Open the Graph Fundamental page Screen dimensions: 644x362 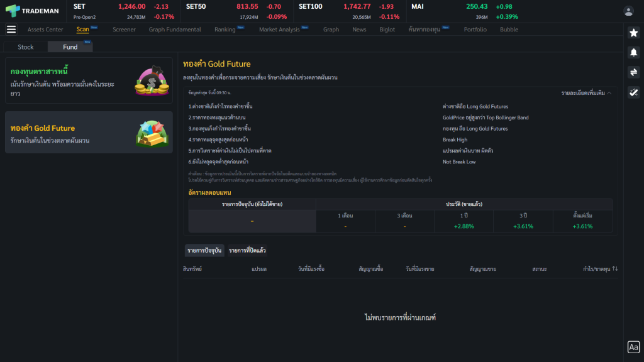[x=175, y=30]
